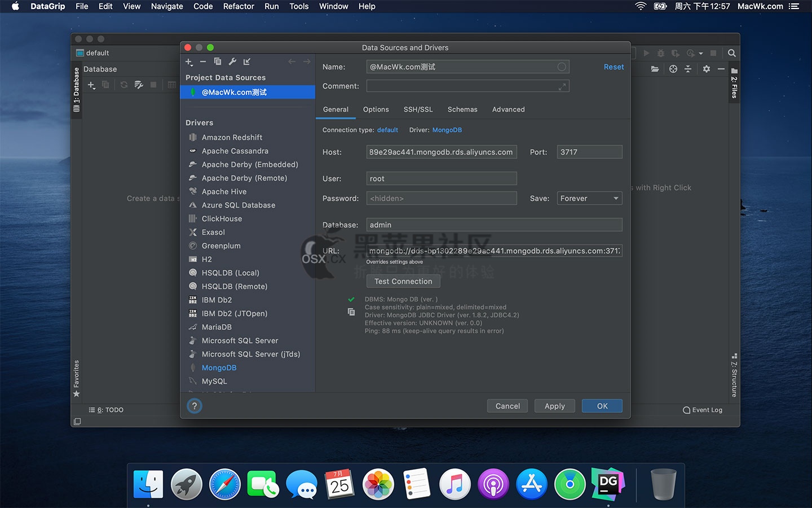Image resolution: width=812 pixels, height=508 pixels.
Task: Open the gear settings in Files panel
Action: [x=707, y=69]
